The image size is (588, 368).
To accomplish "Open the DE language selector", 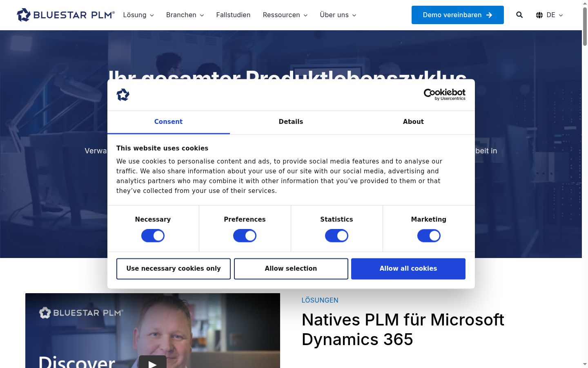I will 550,15.
